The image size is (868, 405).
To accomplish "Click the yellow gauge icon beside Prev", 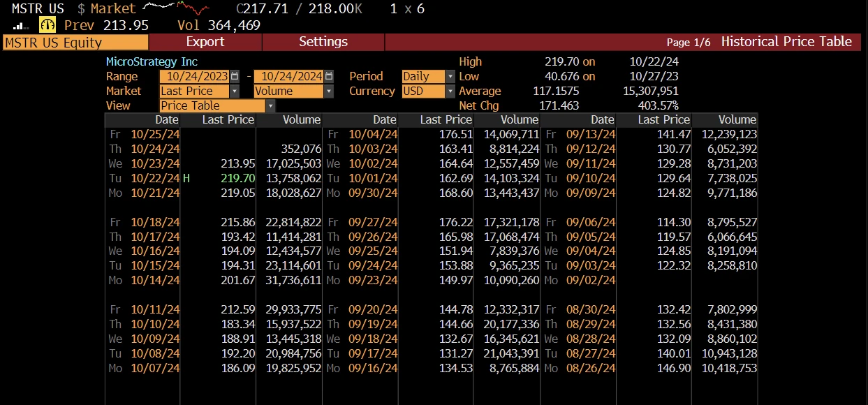I will click(47, 25).
